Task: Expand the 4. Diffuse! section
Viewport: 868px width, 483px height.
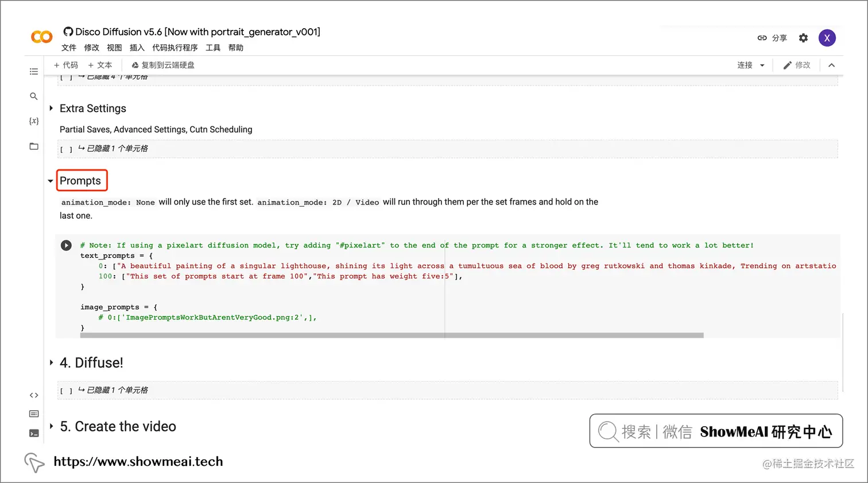Action: pos(51,363)
